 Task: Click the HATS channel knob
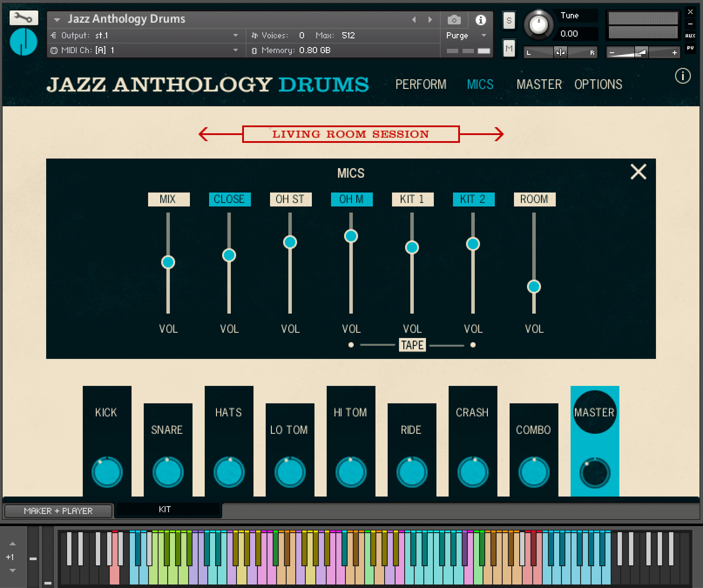point(229,472)
